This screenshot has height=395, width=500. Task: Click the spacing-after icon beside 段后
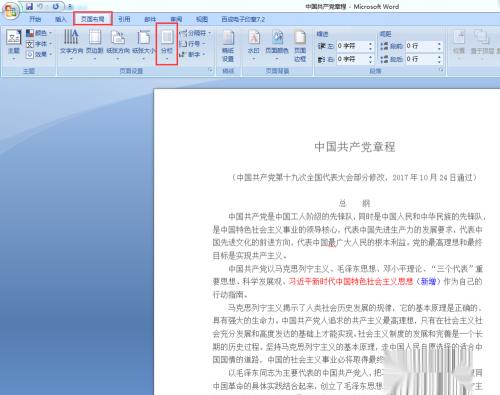[x=384, y=59]
